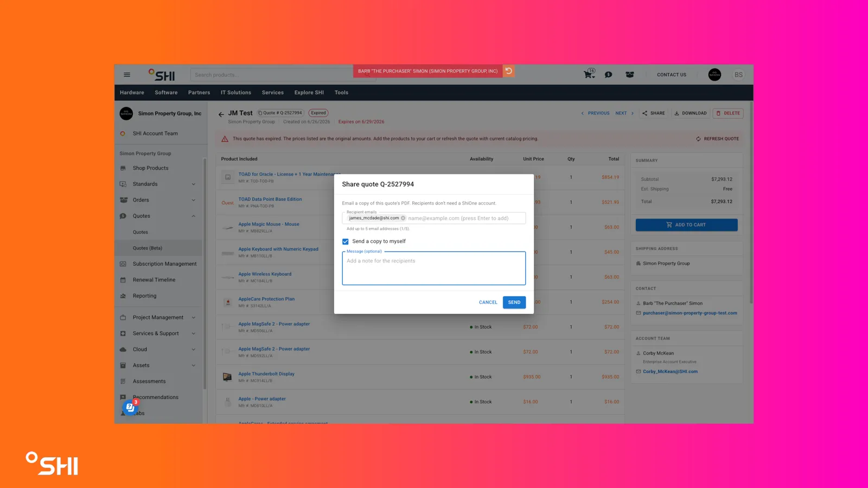Viewport: 868px width, 488px height.
Task: Expand the Assets section chevron
Action: (194, 365)
